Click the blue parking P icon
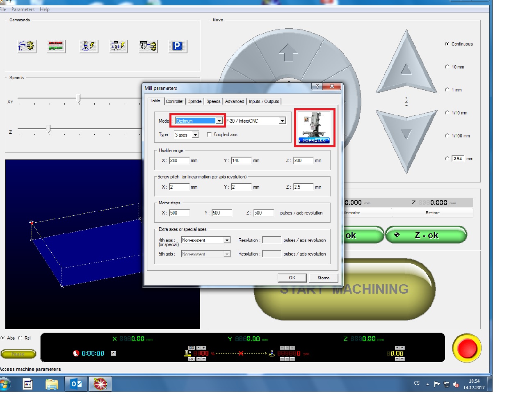525x420 pixels. (178, 46)
